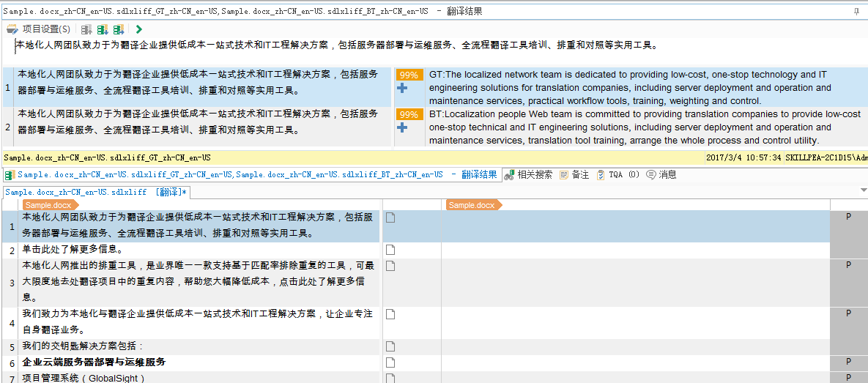Select the Sample.docx sdlxliff [翻译] document tab

(x=96, y=192)
